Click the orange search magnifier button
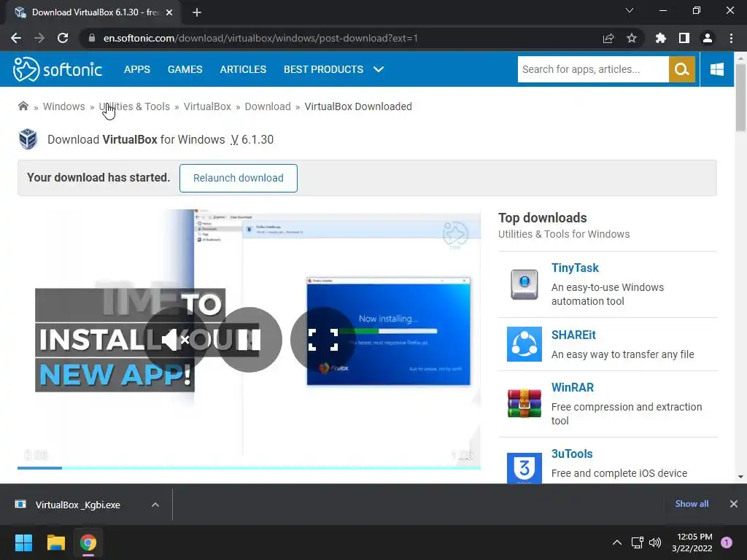This screenshot has height=560, width=747. [x=682, y=69]
